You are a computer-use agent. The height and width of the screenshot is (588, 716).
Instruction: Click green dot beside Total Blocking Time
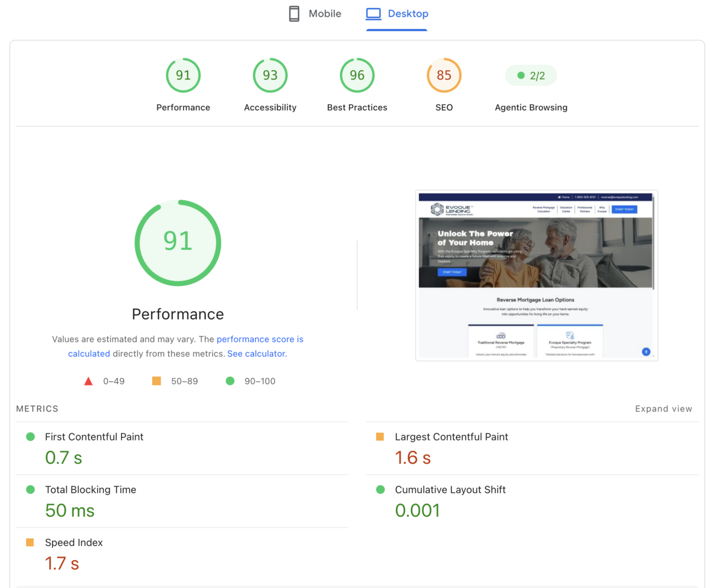click(31, 489)
